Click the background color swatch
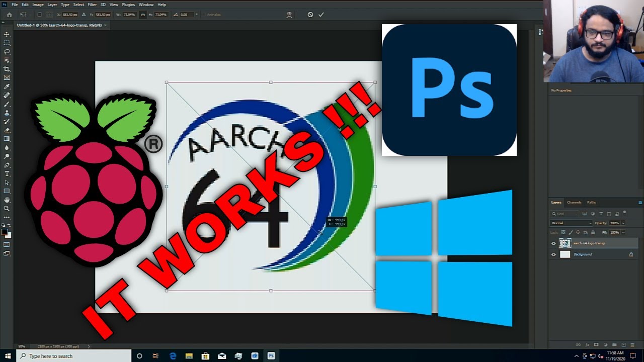 (9, 235)
